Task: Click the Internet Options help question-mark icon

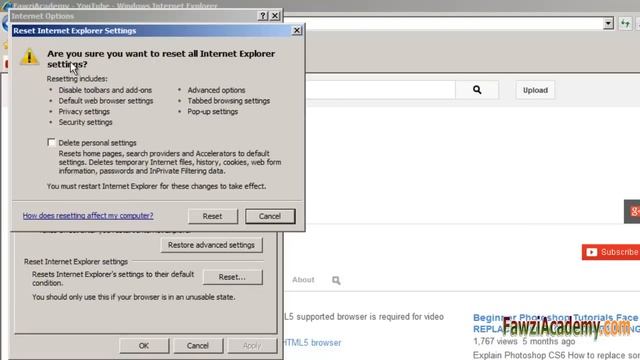Action: (263, 16)
